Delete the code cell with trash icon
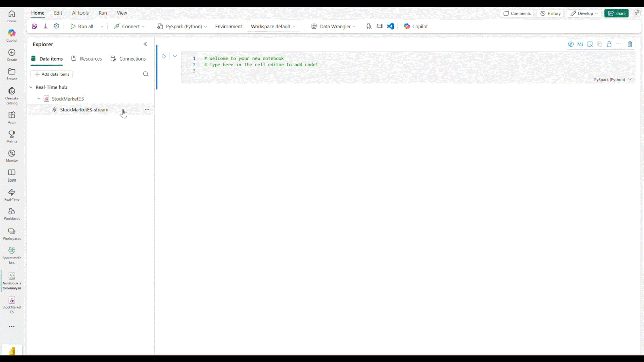The height and width of the screenshot is (362, 644). tap(630, 44)
